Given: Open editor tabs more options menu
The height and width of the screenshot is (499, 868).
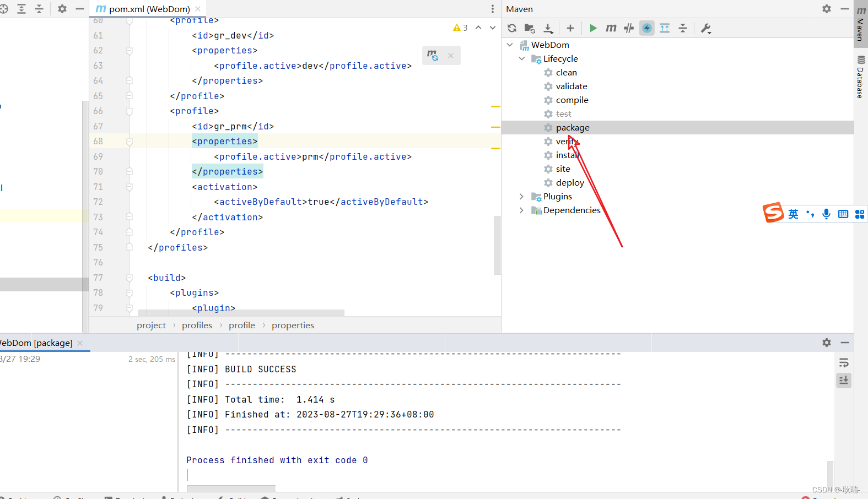Looking at the screenshot, I should 493,9.
